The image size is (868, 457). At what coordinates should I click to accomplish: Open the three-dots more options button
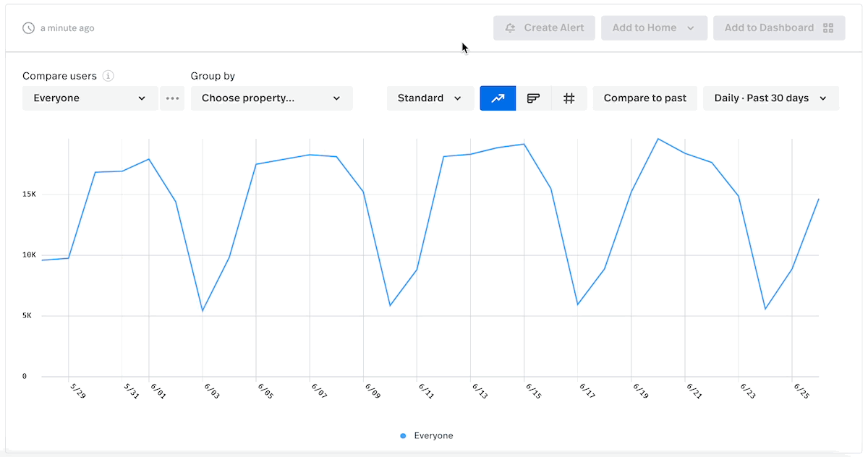[172, 98]
